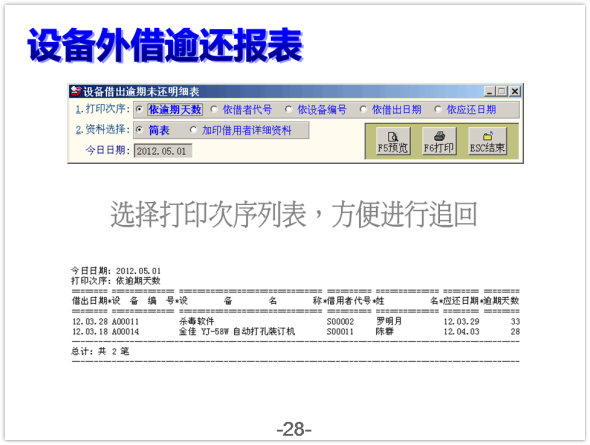Screen dimensions: 590x445
Task: Click the 总计: 共 2 笔 summary line
Action: (100, 351)
